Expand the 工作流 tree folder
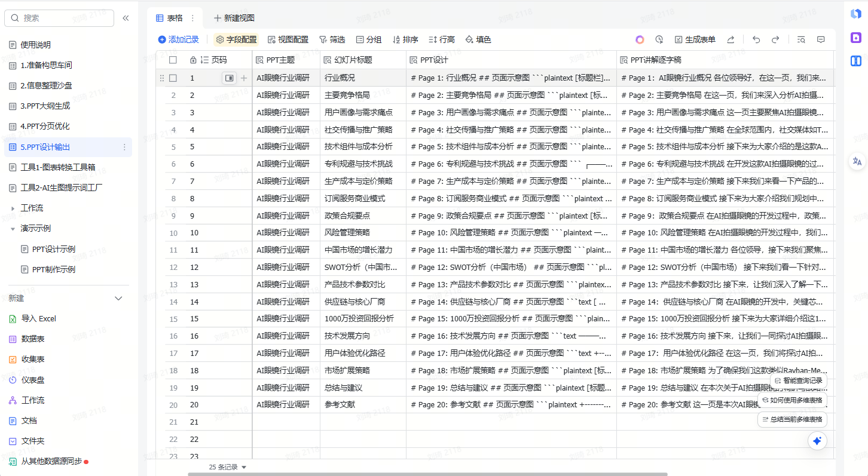 tap(13, 208)
